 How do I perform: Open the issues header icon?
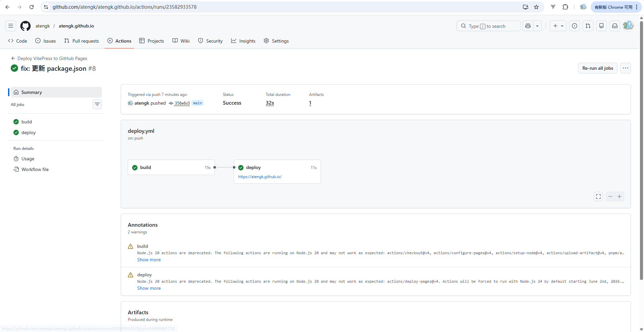tap(575, 26)
